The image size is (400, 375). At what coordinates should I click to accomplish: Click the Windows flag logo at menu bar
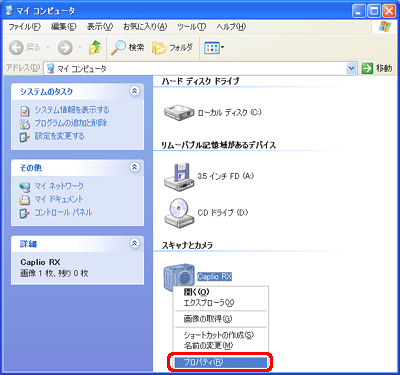pos(385,27)
